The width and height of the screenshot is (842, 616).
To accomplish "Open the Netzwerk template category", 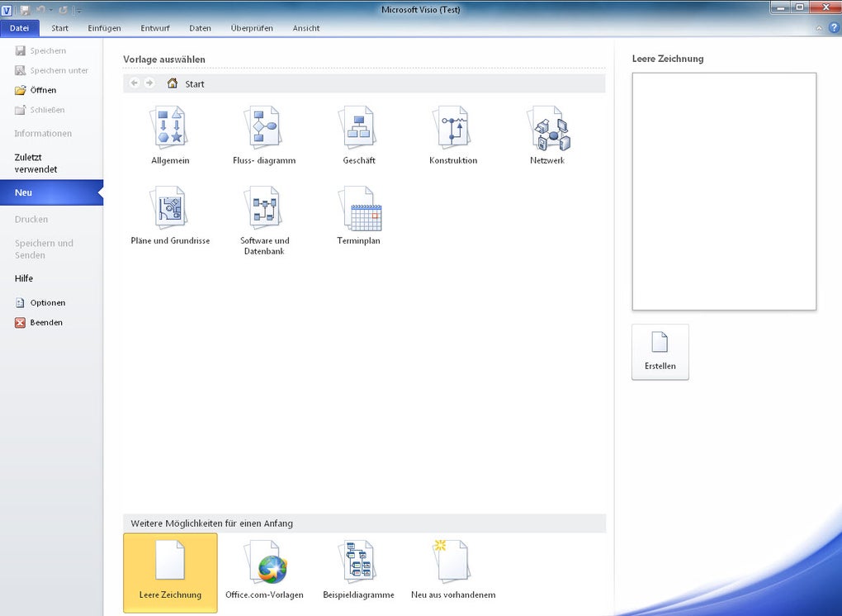I will pos(547,135).
